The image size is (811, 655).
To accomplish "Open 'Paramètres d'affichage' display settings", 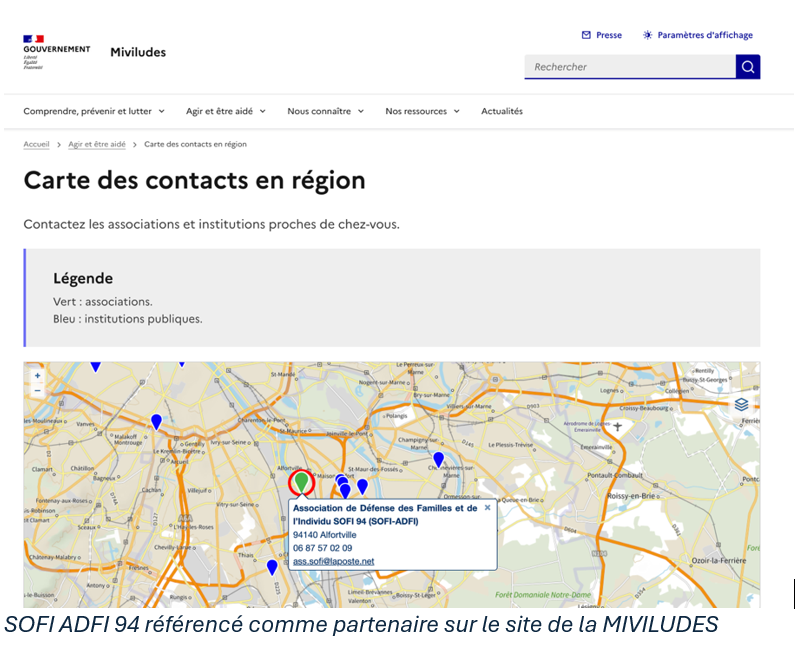I will [x=697, y=35].
